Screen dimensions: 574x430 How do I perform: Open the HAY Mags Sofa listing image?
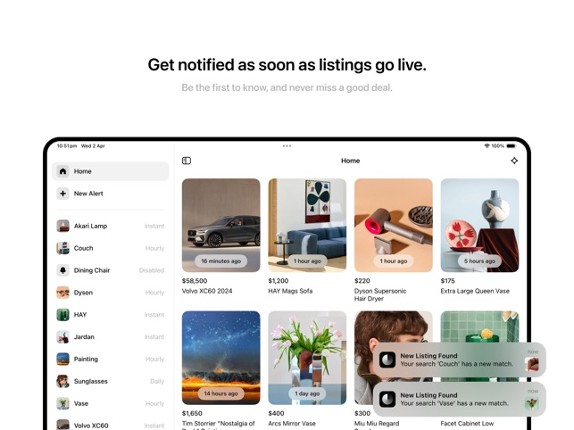[x=307, y=225]
